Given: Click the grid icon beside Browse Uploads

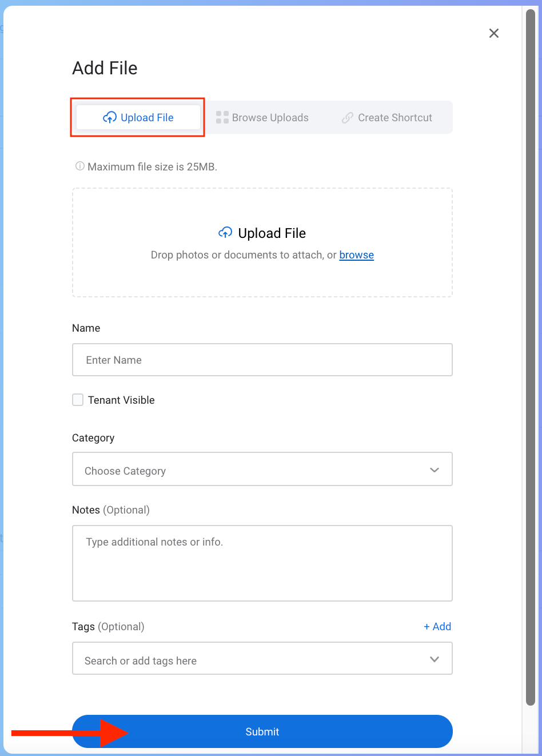Looking at the screenshot, I should pos(222,117).
